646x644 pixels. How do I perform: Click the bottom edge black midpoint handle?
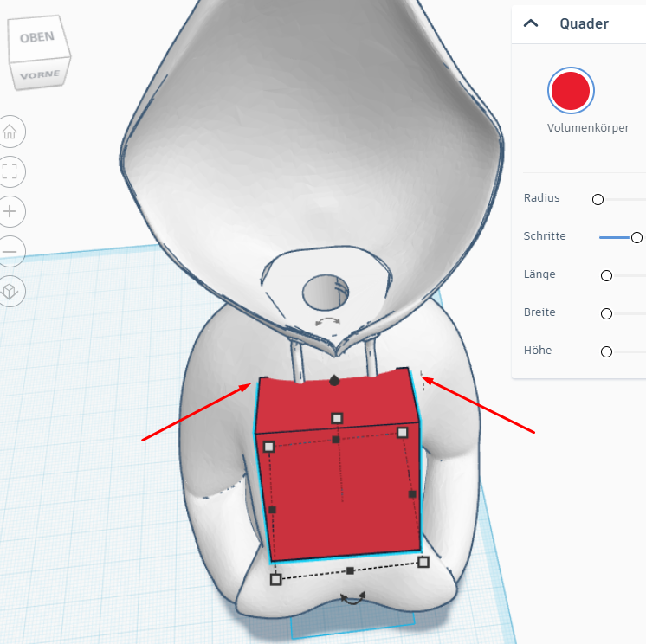tap(350, 570)
